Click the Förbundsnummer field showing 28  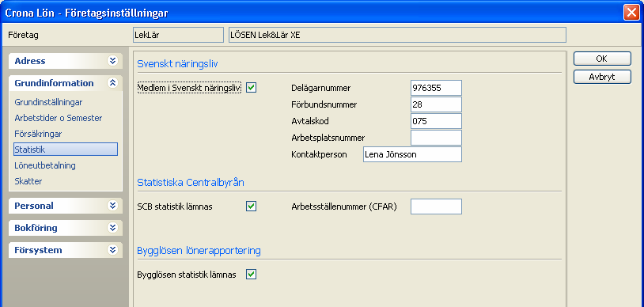pos(436,104)
